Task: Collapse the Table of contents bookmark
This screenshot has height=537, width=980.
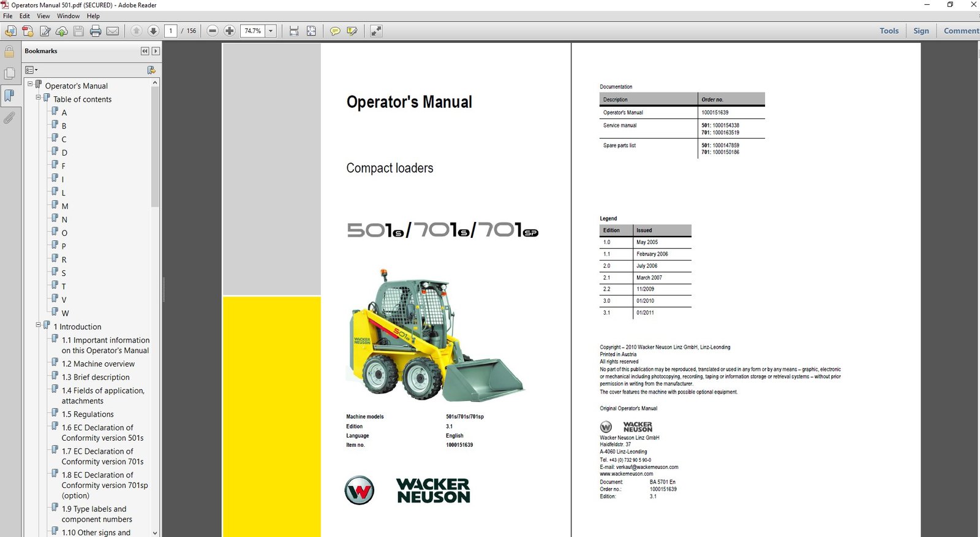Action: [38, 98]
